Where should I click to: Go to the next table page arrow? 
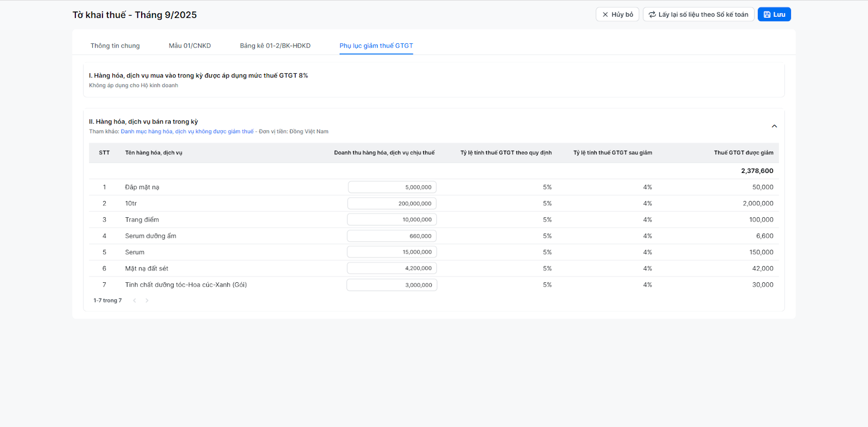coord(147,301)
